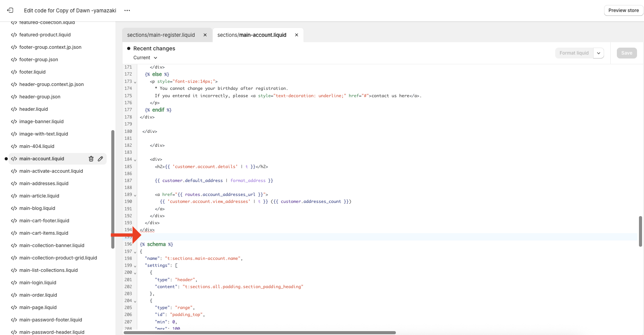Open the Current version dropdown

pos(145,58)
